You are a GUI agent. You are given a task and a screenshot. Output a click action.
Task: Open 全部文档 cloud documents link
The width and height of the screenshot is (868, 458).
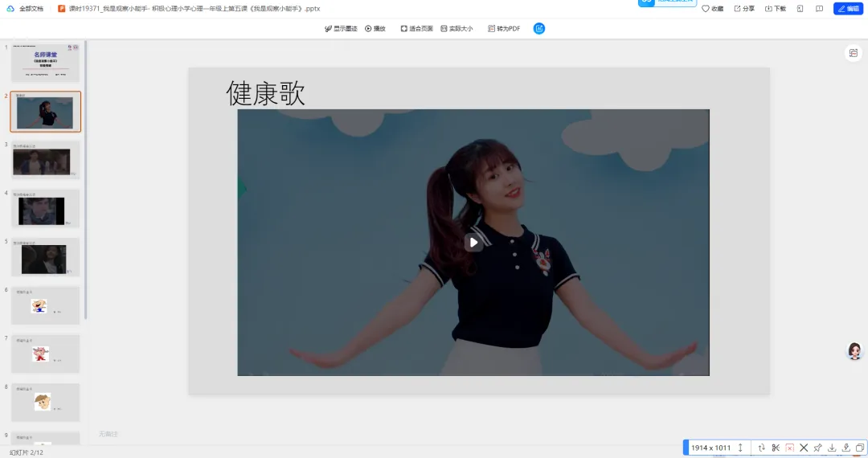[26, 9]
